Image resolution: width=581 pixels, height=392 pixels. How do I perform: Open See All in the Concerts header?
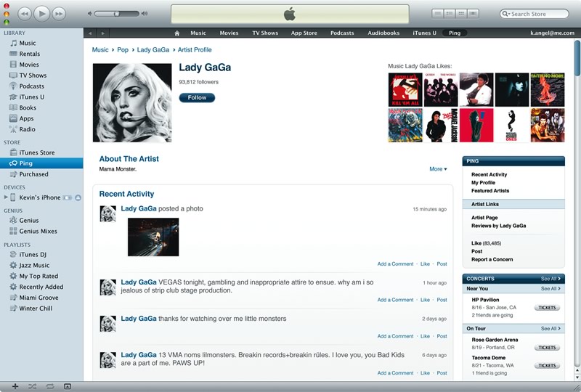(x=550, y=279)
